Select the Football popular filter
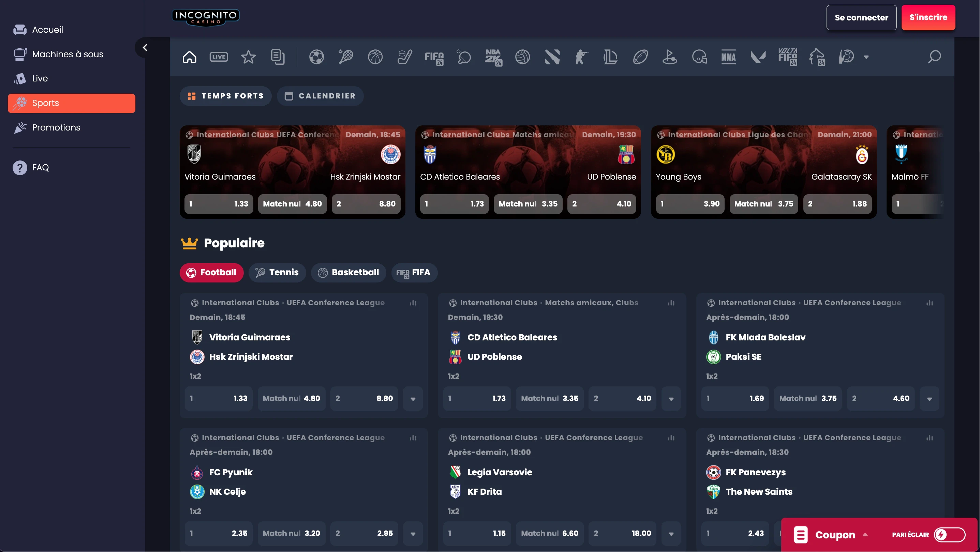 [x=211, y=273]
